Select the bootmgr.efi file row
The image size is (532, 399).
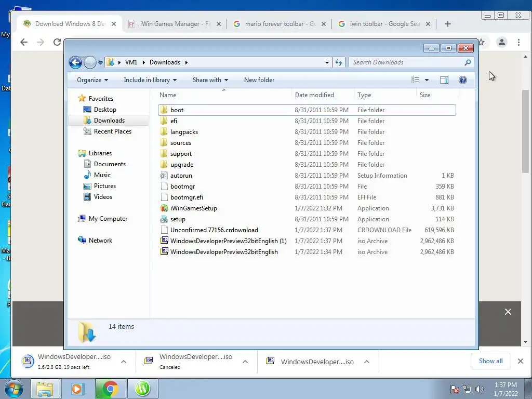pyautogui.click(x=307, y=197)
